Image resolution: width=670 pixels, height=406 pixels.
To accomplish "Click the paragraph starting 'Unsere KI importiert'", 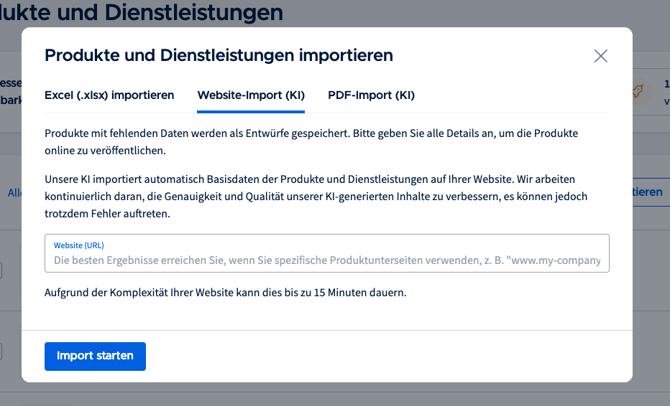I will click(316, 196).
